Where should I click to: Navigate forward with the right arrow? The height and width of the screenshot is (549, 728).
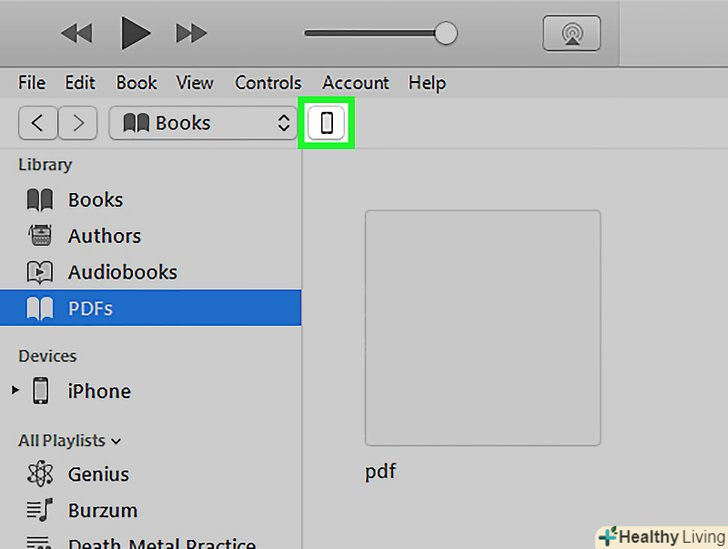[77, 123]
